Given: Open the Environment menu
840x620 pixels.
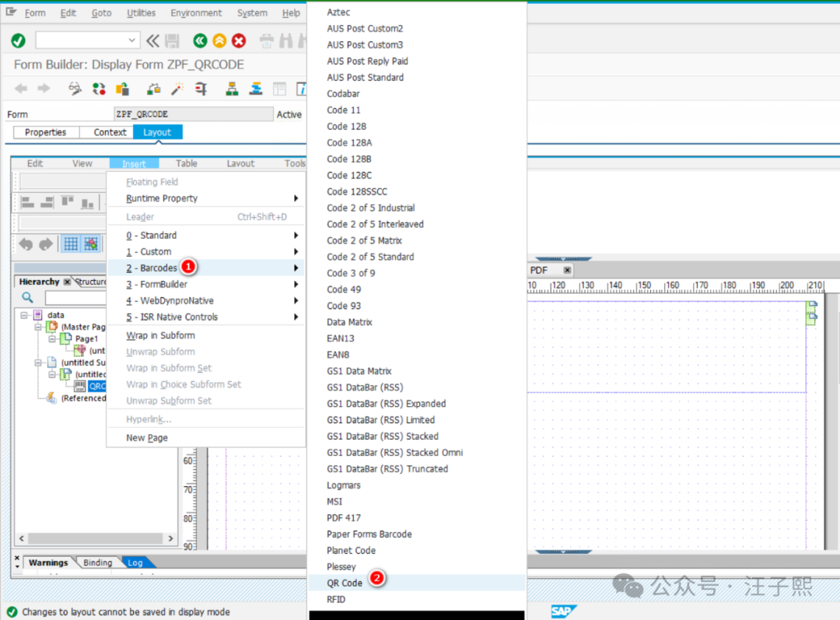Looking at the screenshot, I should point(196,13).
